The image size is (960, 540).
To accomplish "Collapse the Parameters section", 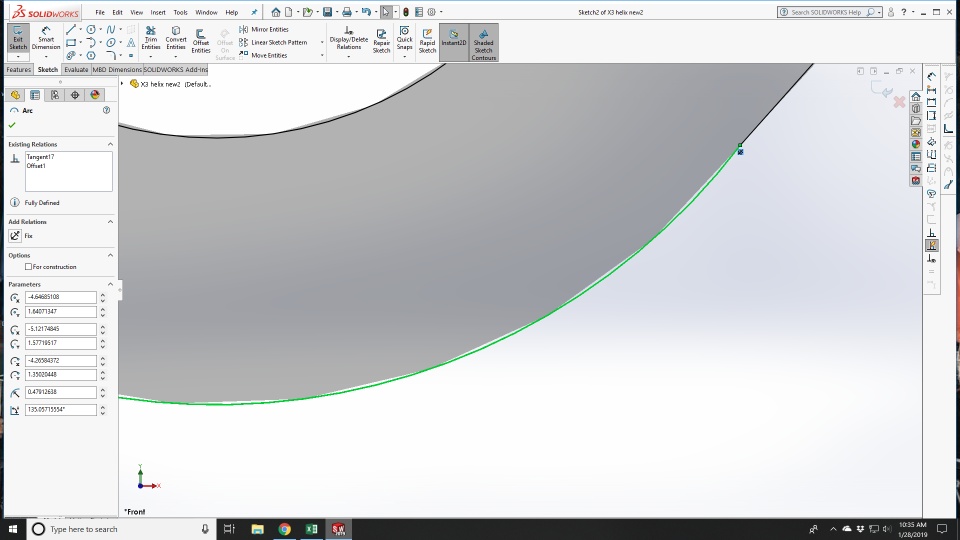I will tap(110, 284).
